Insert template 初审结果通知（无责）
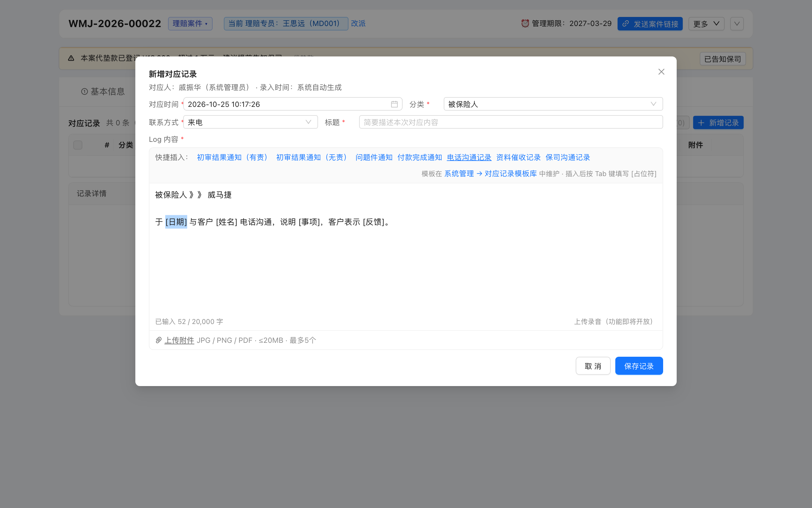812x508 pixels. pyautogui.click(x=312, y=157)
